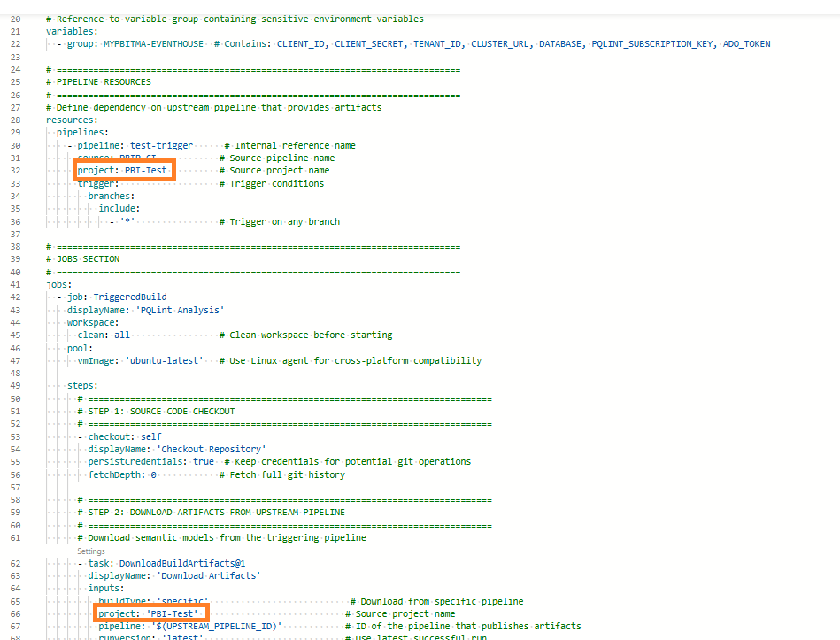Click 'checkout: self' on line 53

click(x=126, y=436)
